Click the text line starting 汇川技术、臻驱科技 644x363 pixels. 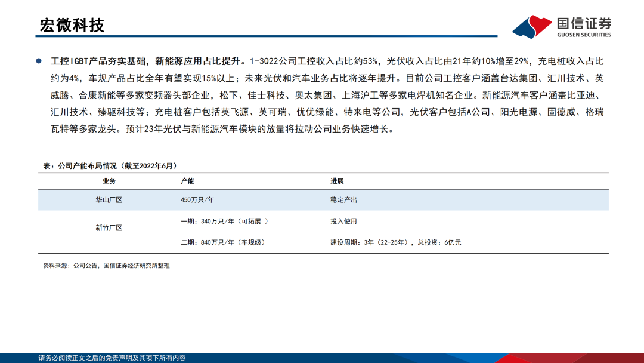pyautogui.click(x=327, y=112)
